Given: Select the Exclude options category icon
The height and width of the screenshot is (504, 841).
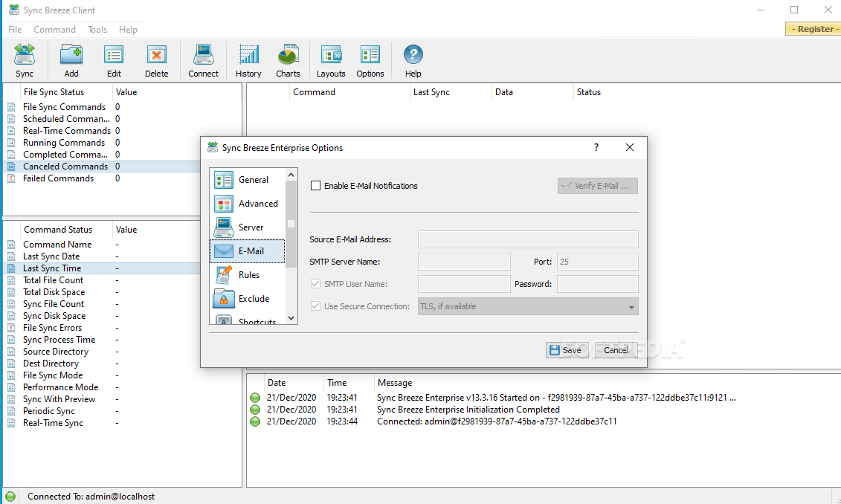Looking at the screenshot, I should click(224, 299).
